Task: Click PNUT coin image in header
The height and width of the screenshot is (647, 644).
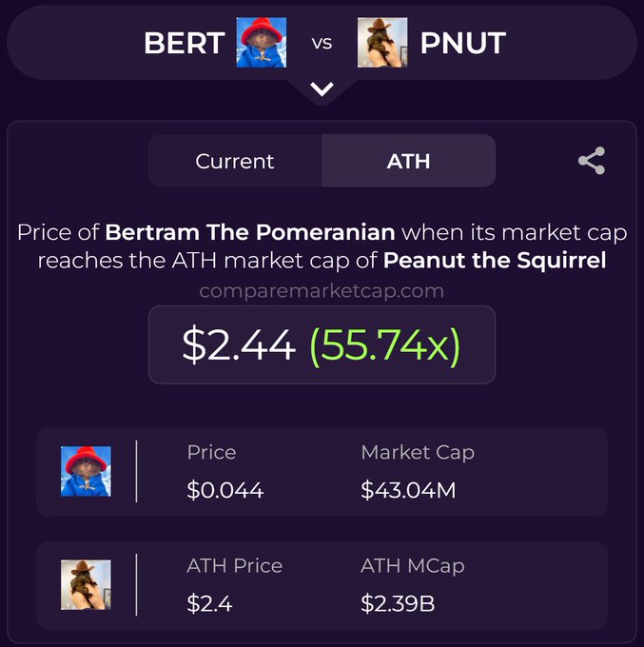Action: click(x=382, y=43)
